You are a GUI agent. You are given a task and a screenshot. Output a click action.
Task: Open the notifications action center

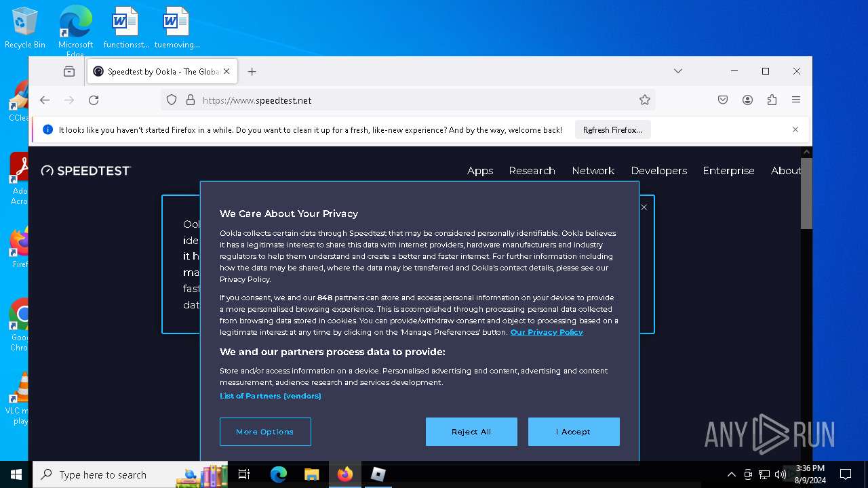(x=846, y=474)
